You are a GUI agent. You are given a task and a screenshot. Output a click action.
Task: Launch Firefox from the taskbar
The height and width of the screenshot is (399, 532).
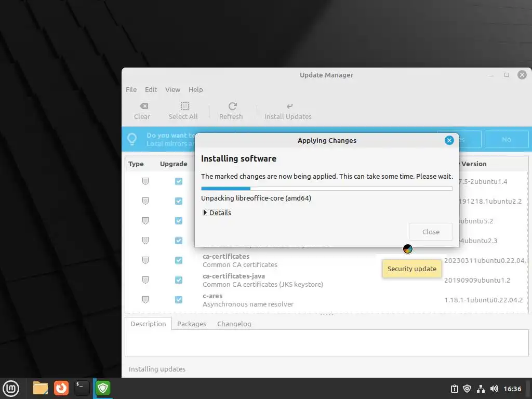[x=61, y=388]
